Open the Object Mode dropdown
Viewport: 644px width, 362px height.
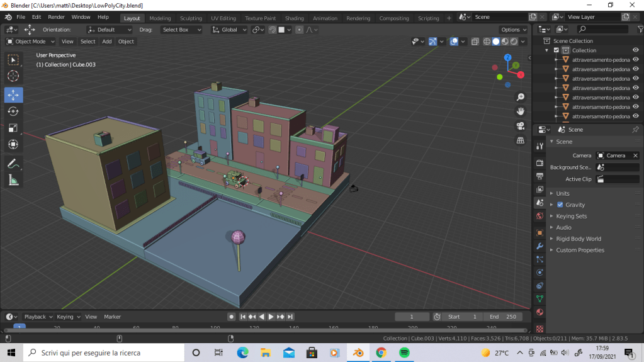pyautogui.click(x=30, y=42)
